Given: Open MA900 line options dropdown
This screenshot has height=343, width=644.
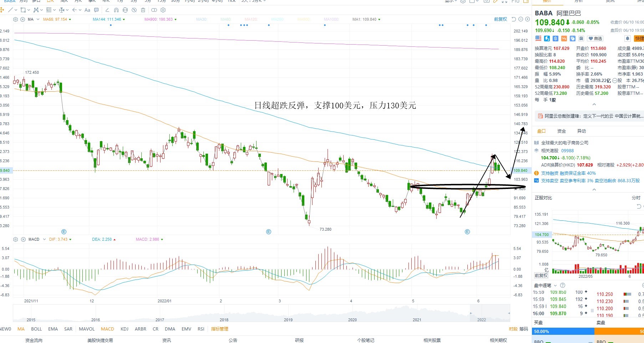Looking at the screenshot, I should [176, 20].
